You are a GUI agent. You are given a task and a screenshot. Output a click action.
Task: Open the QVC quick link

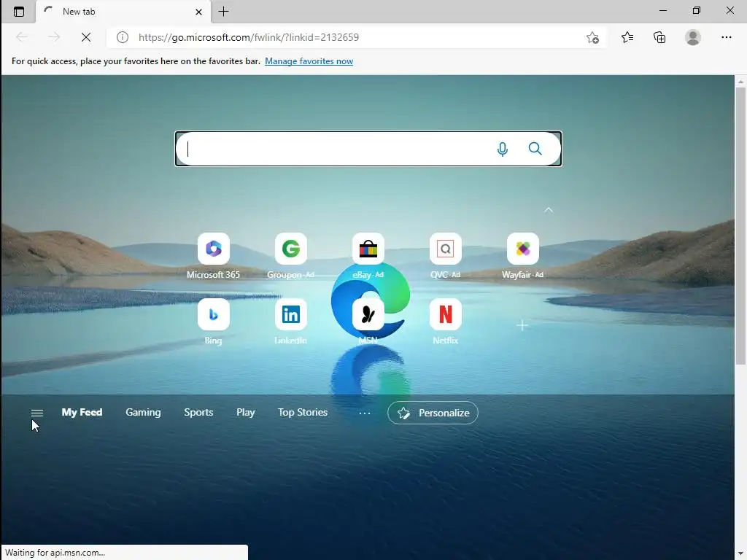click(446, 256)
